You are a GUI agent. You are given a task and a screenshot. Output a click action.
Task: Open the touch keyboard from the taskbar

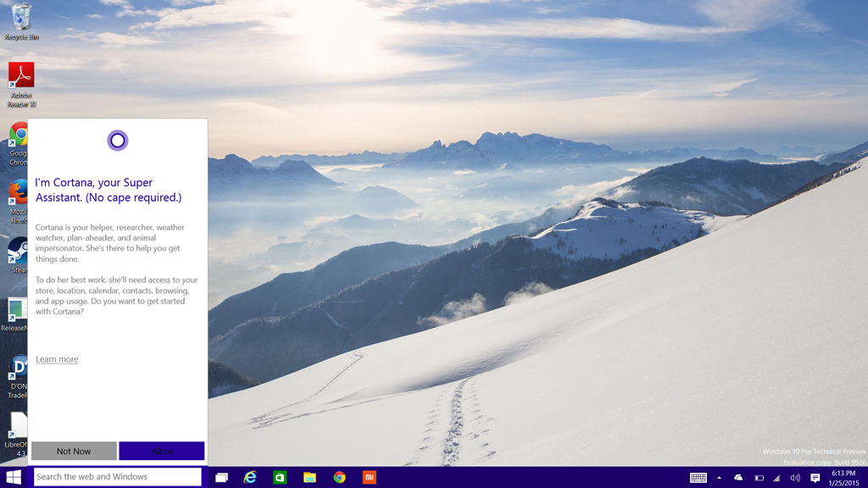[x=700, y=477]
